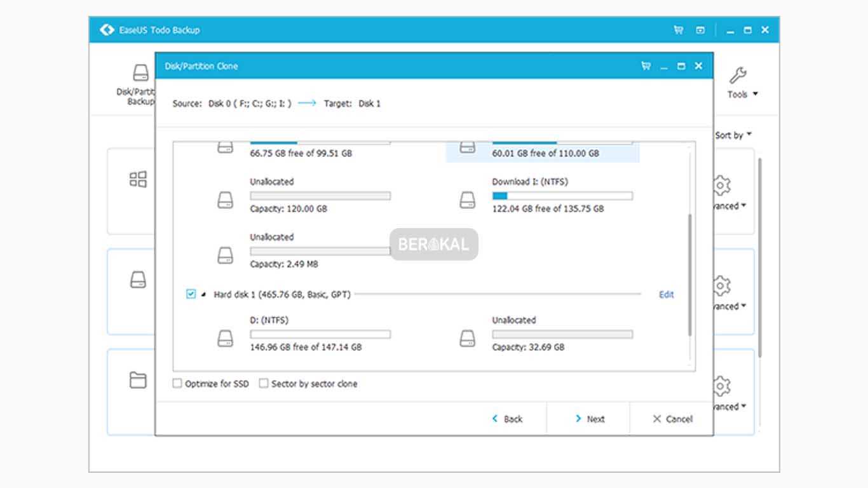
Task: Click the Capacity: 120.00 GB text
Action: [x=288, y=208]
